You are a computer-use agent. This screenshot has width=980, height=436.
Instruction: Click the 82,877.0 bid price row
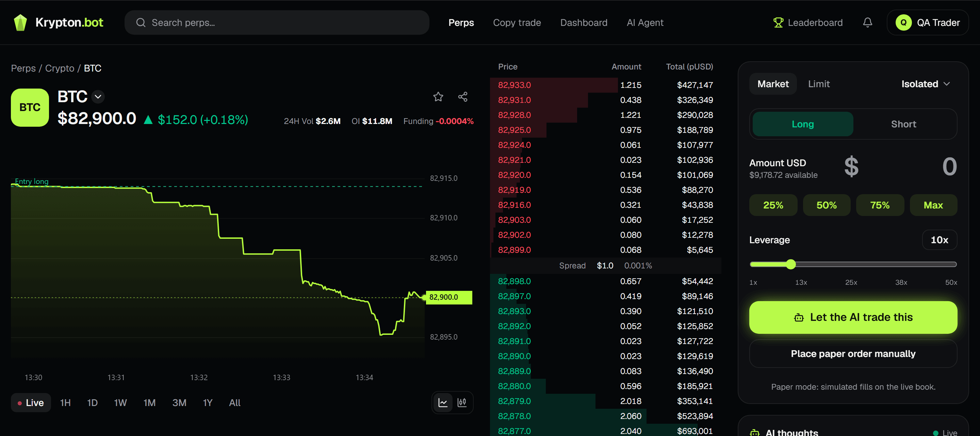coord(605,431)
